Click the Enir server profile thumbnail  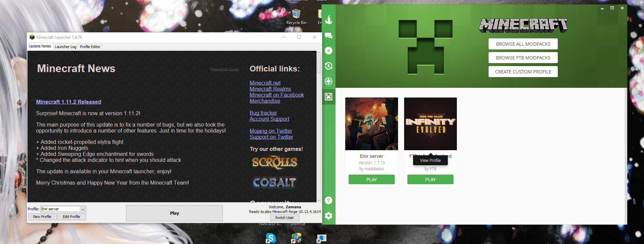(372, 124)
